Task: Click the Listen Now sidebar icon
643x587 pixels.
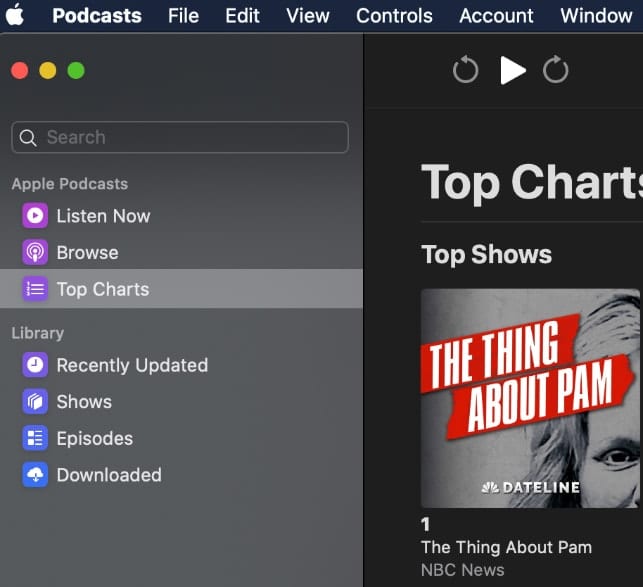Action: point(35,216)
